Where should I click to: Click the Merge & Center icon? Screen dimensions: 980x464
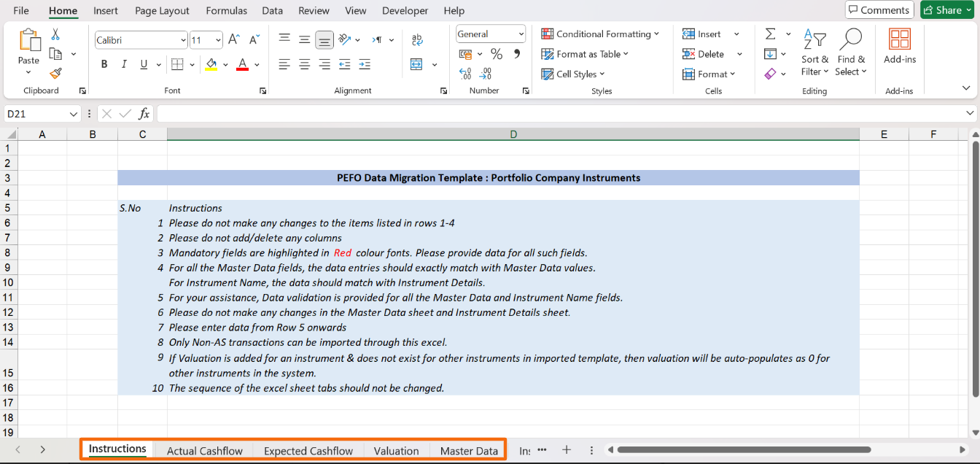pyautogui.click(x=417, y=64)
